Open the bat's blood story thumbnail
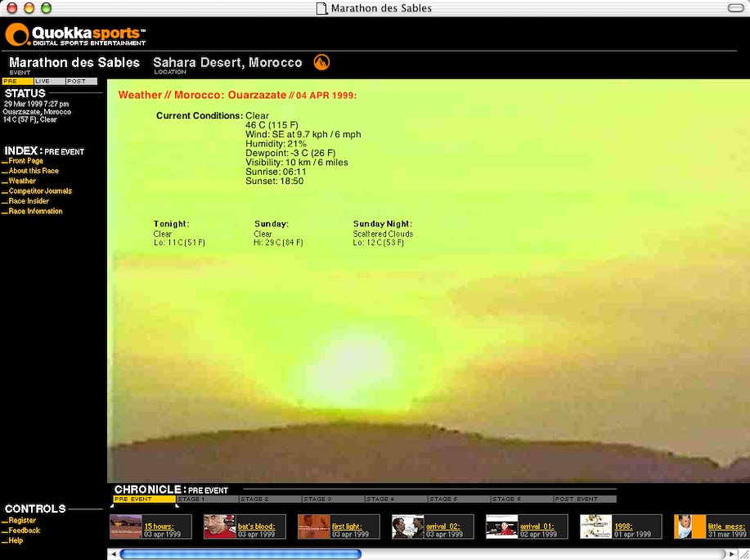Viewport: 750px width, 560px height. click(219, 526)
